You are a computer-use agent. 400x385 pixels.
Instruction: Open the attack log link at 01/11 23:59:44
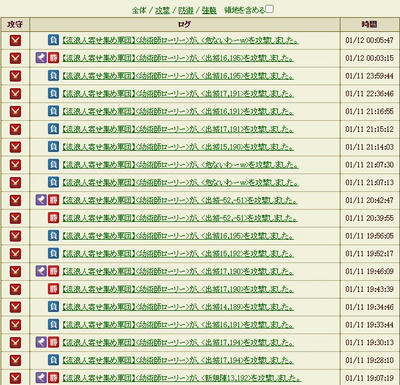(x=178, y=76)
